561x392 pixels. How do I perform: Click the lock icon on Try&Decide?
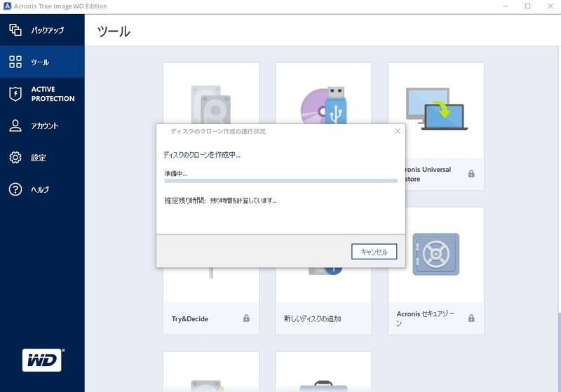[x=246, y=318]
